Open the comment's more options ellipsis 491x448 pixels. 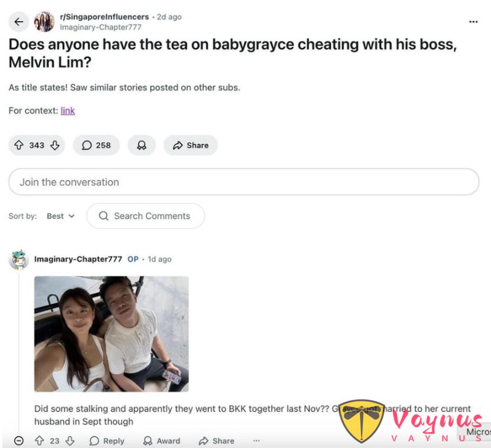(x=256, y=441)
